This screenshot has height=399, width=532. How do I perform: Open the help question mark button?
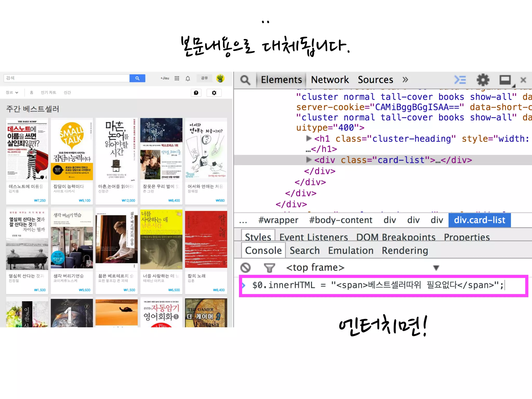196,93
